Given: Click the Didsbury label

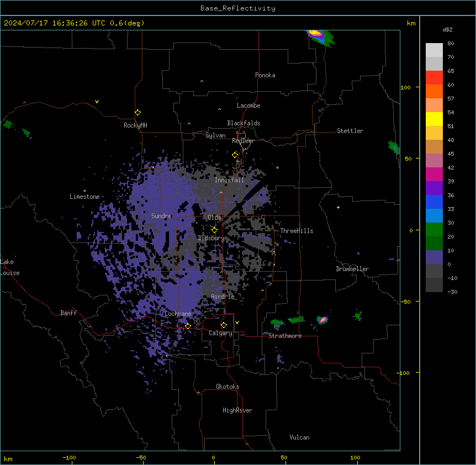Looking at the screenshot, I should point(211,238).
